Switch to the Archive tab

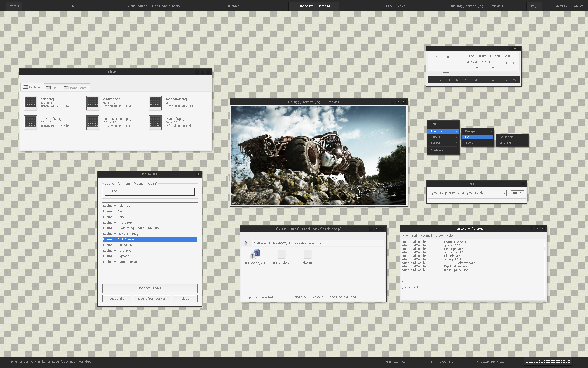click(32, 87)
